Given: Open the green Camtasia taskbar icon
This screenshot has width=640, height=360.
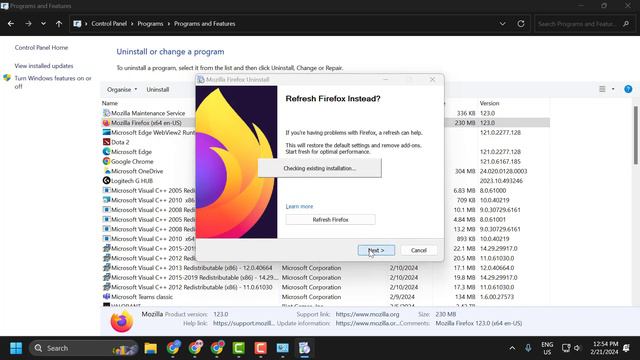Looking at the screenshot, I should tap(239, 348).
